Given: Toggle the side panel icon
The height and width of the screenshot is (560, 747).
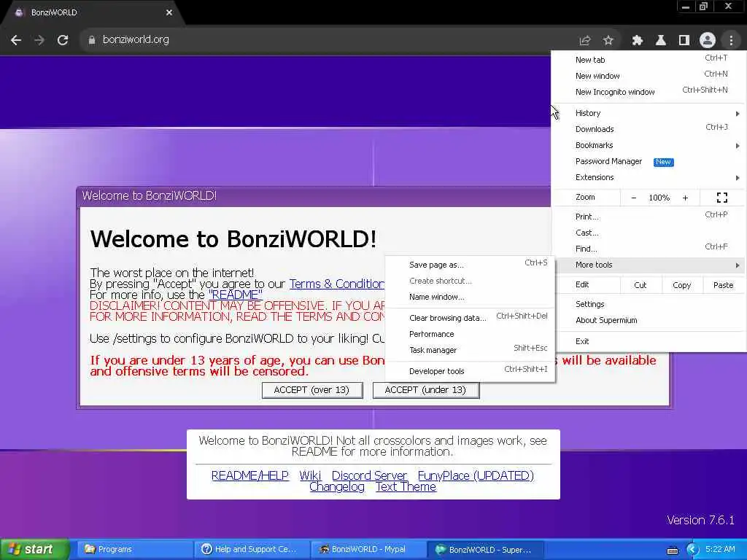Looking at the screenshot, I should tap(684, 41).
